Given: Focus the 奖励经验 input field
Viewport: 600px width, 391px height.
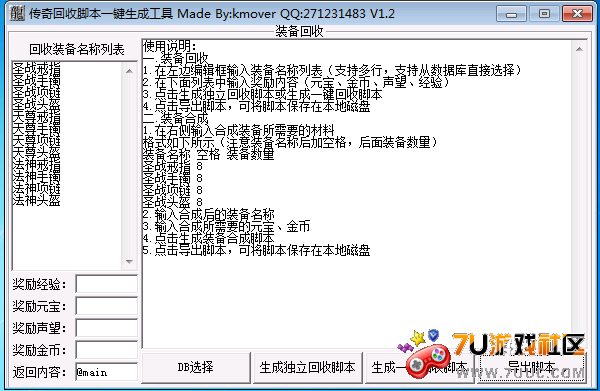Looking at the screenshot, I should tap(106, 284).
